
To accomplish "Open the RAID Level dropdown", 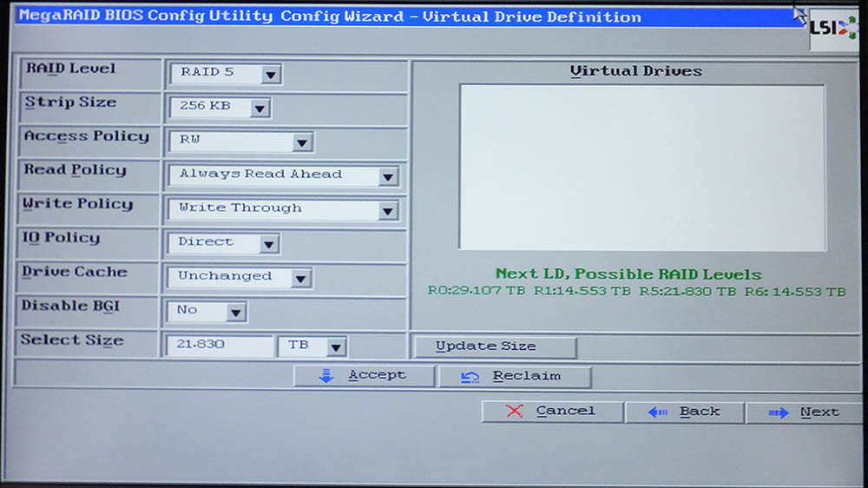I will click(227, 73).
